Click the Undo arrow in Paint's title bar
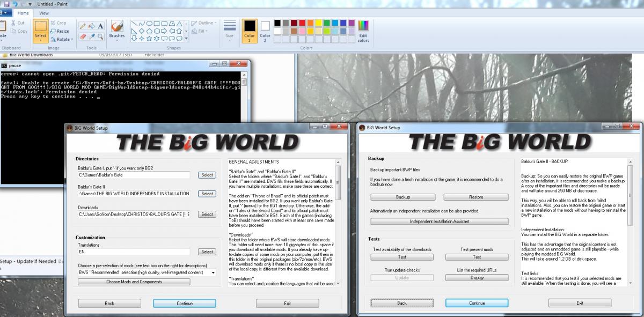The height and width of the screenshot is (317, 644). coord(14,3)
